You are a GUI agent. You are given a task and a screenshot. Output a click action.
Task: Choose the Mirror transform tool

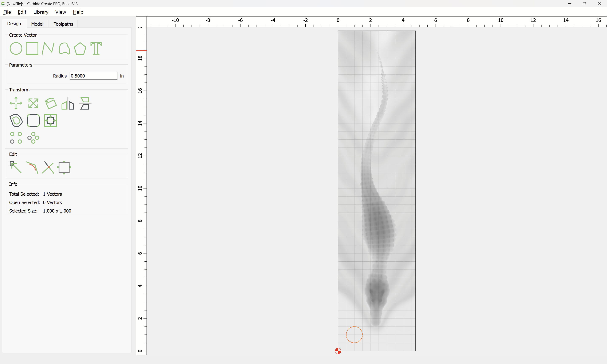(68, 103)
